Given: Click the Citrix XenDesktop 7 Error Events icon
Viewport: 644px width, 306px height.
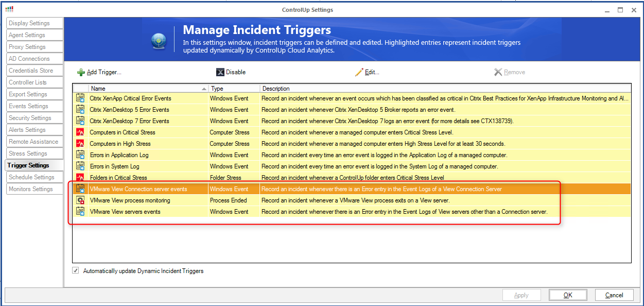Looking at the screenshot, I should tap(80, 121).
